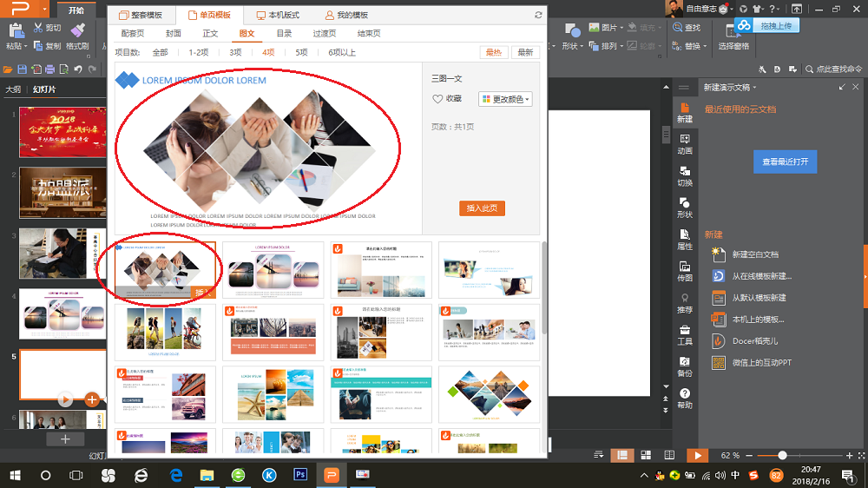Click the Copy (复制) icon
The width and height of the screenshot is (868, 488).
click(x=38, y=46)
